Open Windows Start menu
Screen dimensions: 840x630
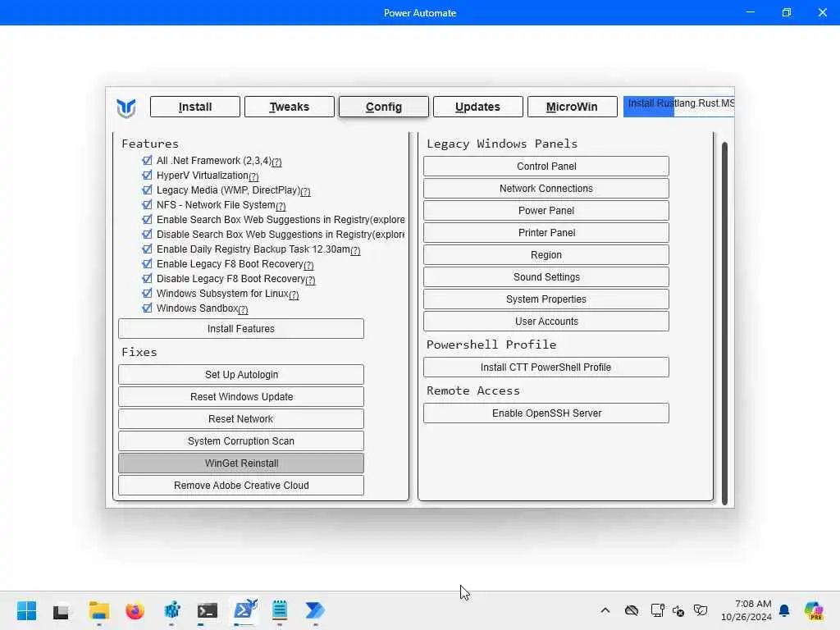(26, 610)
